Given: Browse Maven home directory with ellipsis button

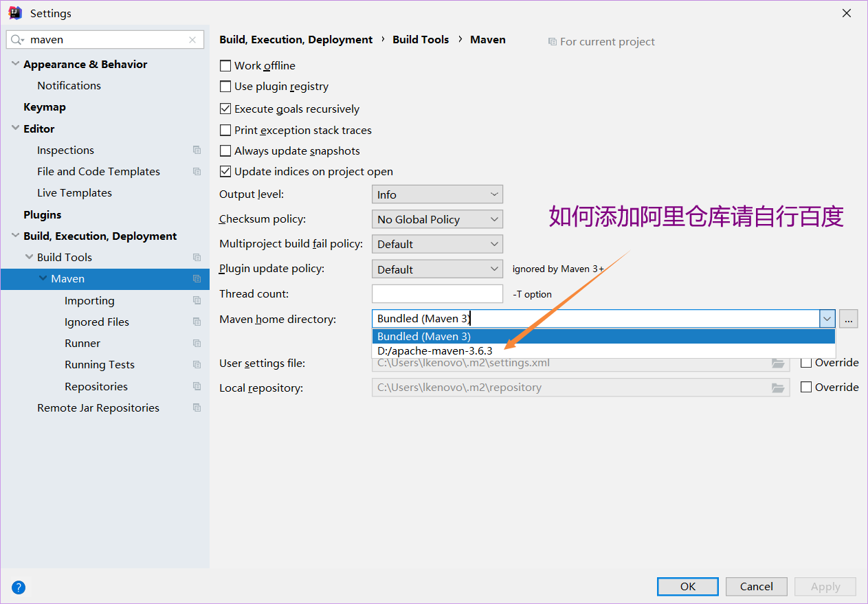Looking at the screenshot, I should pos(849,319).
